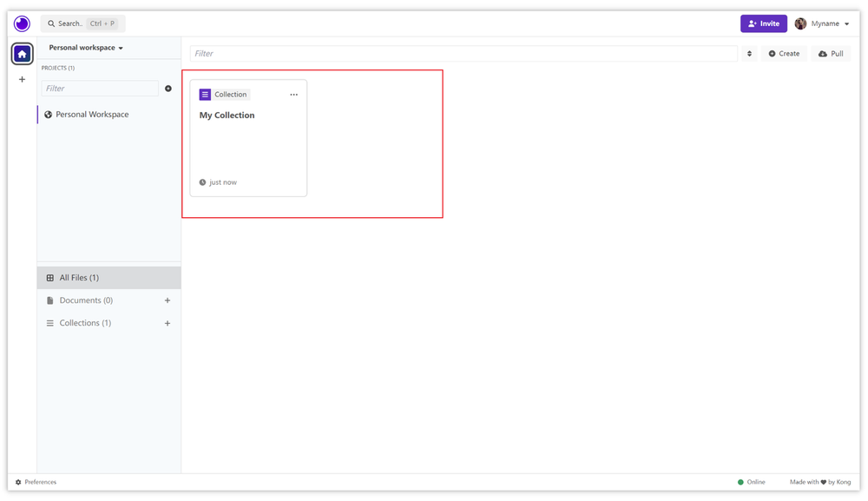The image size is (868, 501).
Task: Click the user avatar picture
Action: pyautogui.click(x=800, y=23)
